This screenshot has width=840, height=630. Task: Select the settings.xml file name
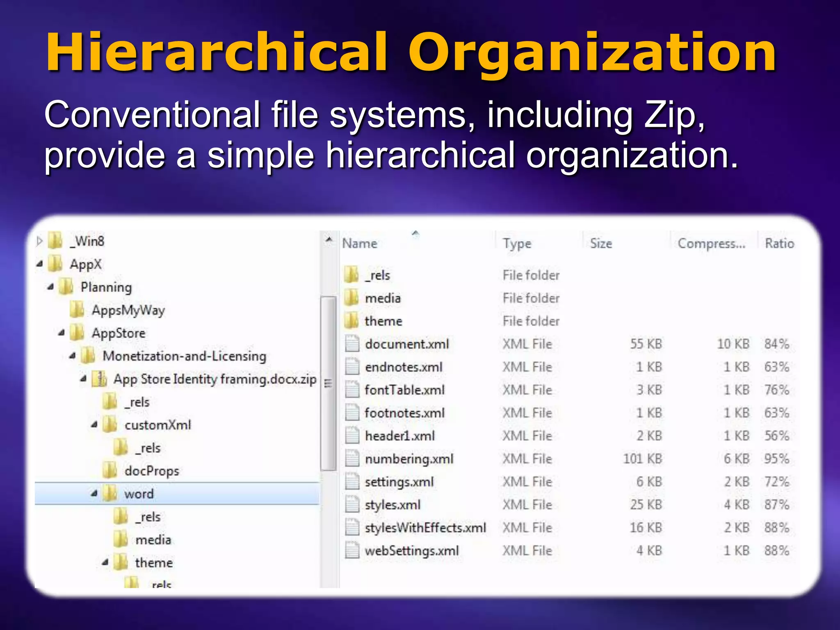399,482
